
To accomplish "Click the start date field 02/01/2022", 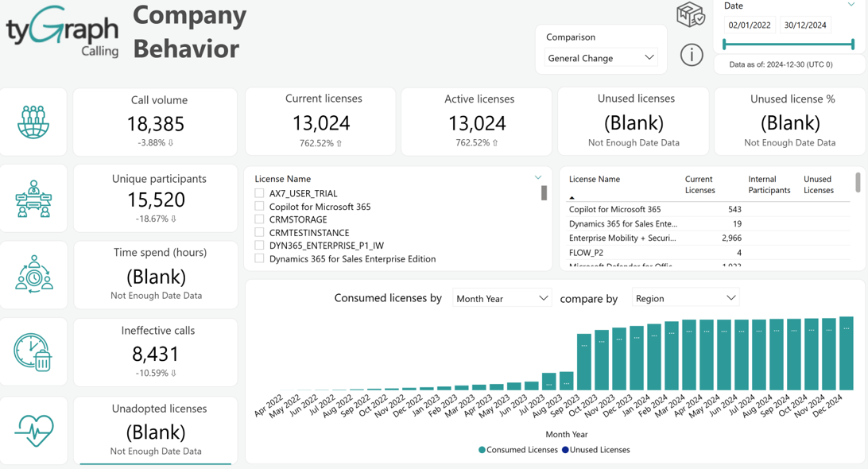I will click(x=750, y=25).
